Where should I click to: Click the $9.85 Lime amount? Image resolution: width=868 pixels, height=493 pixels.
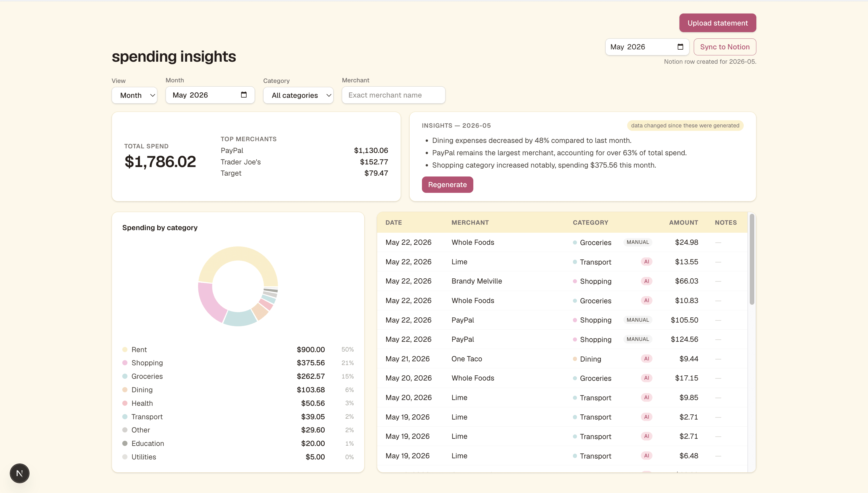(x=689, y=397)
